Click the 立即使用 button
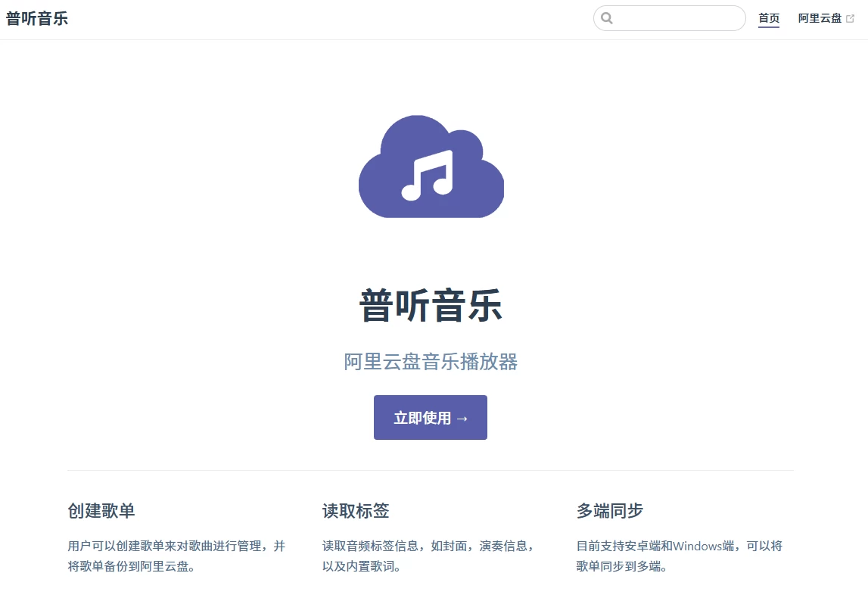This screenshot has width=868, height=598. 430,417
